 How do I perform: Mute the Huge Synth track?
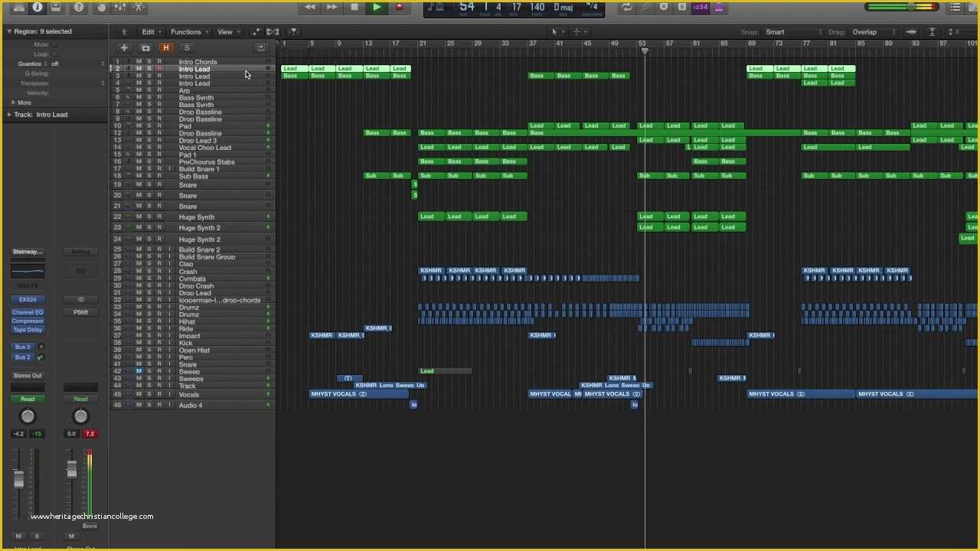click(139, 217)
